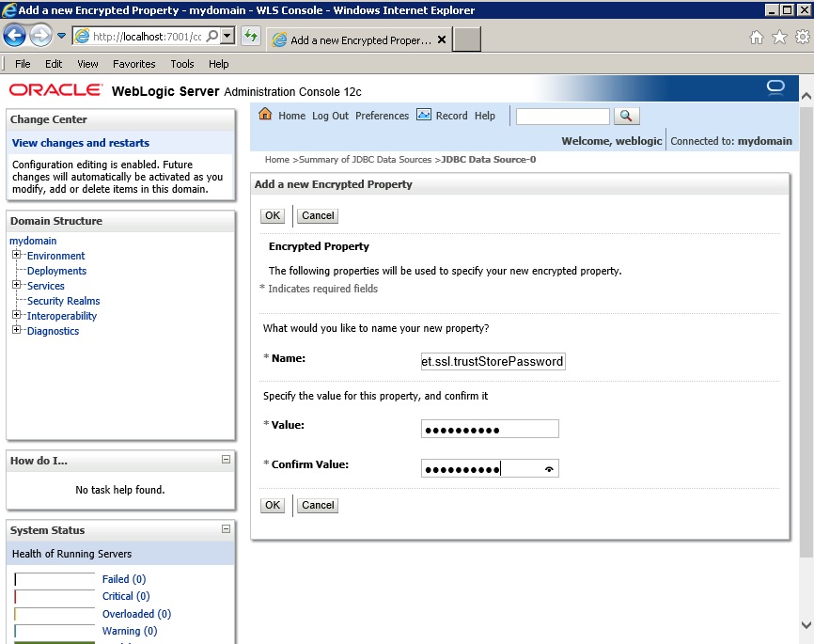The height and width of the screenshot is (644, 814).
Task: Click Critical (0) server health link
Action: coord(126,596)
